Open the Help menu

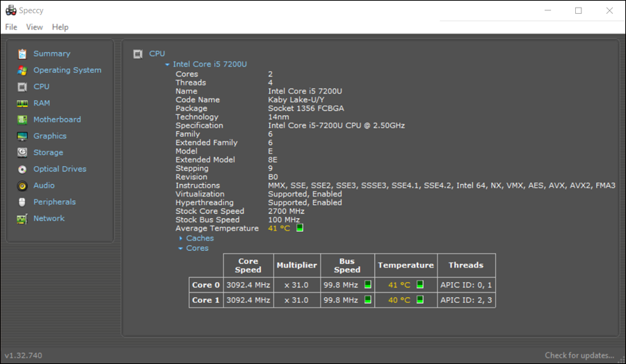(x=61, y=27)
